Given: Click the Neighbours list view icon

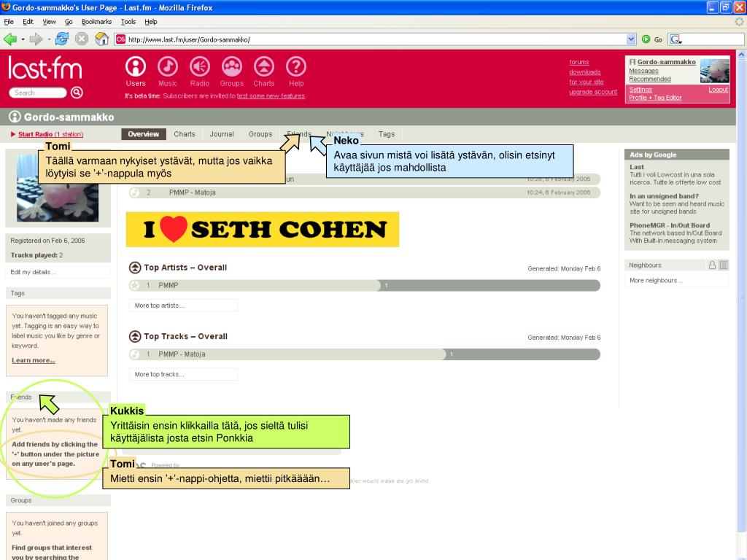Looking at the screenshot, I should 723,265.
